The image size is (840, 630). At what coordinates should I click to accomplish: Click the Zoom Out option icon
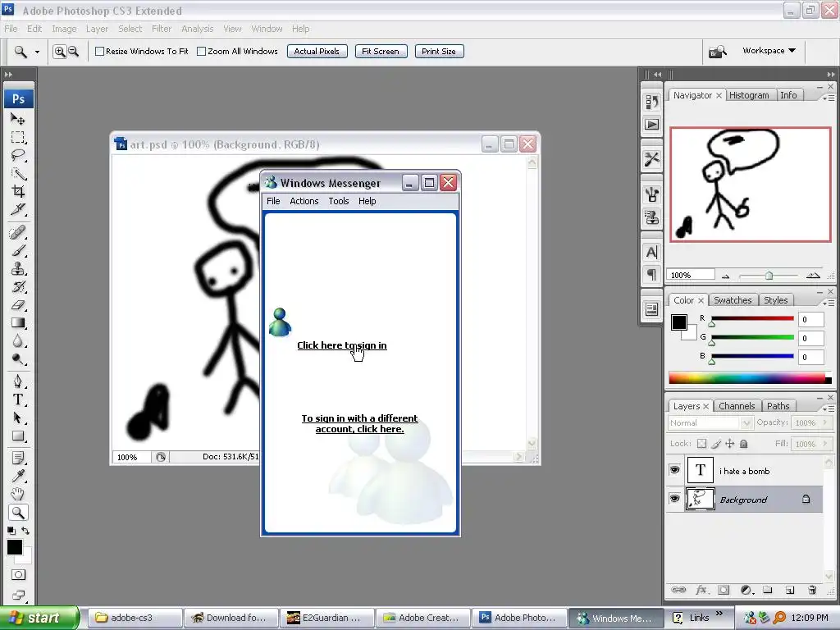(73, 52)
